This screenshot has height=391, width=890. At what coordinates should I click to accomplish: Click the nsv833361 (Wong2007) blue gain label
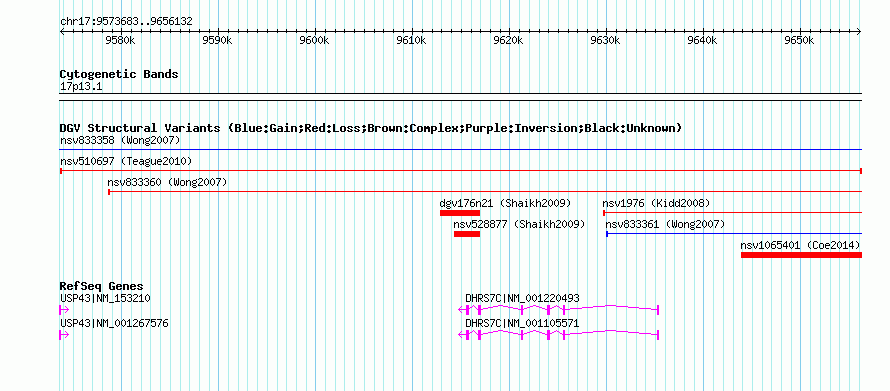coord(665,224)
